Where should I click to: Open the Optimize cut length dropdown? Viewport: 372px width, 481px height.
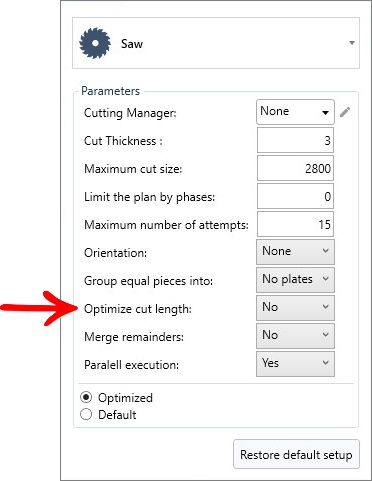coord(295,308)
